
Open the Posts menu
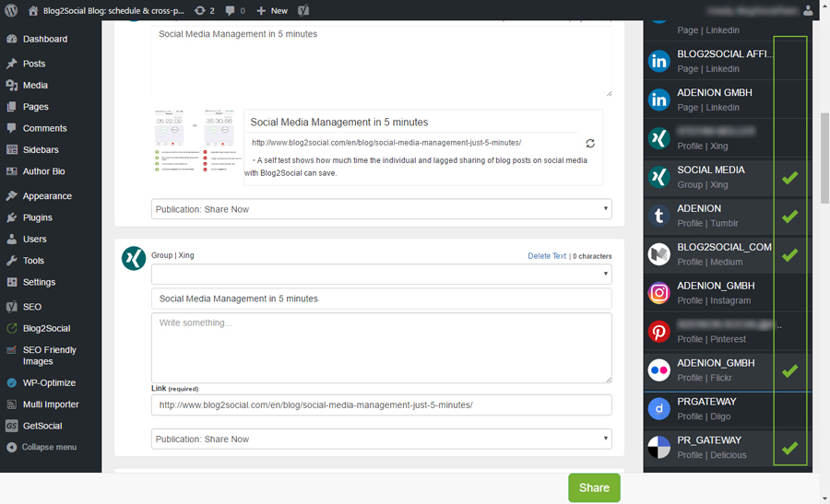34,64
